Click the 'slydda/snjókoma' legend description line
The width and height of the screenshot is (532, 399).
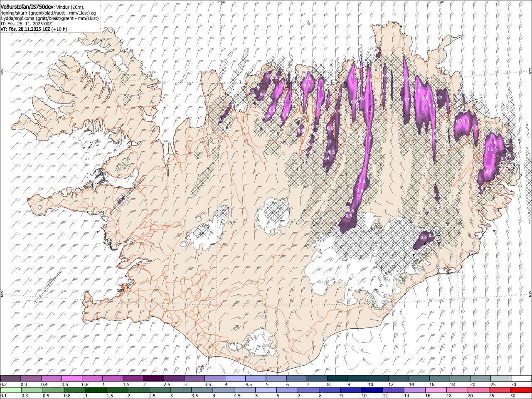(50, 18)
